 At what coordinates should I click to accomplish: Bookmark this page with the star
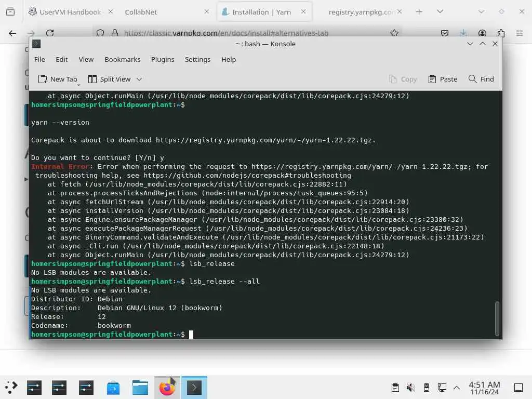click(394, 33)
